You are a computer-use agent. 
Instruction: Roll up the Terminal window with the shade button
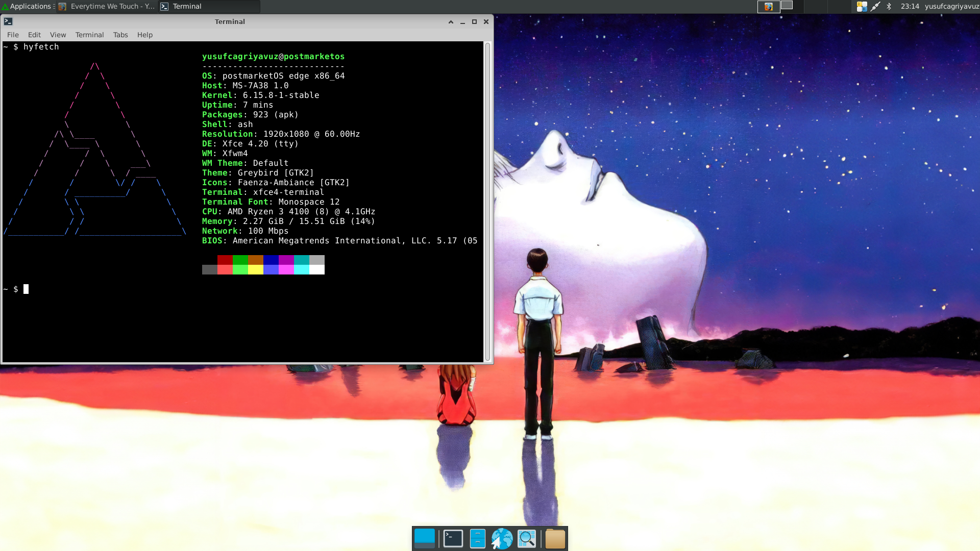coord(451,21)
